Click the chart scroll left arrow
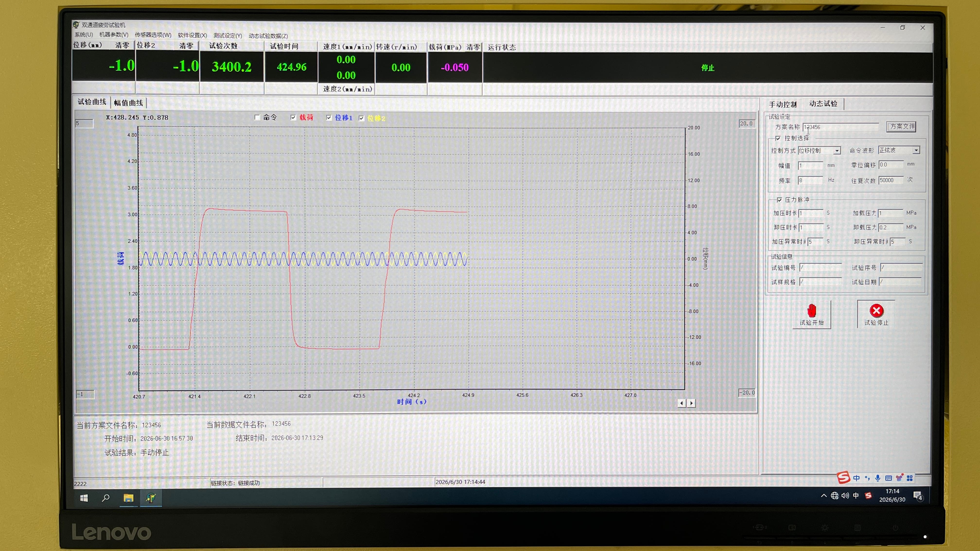This screenshot has width=980, height=551. click(681, 403)
